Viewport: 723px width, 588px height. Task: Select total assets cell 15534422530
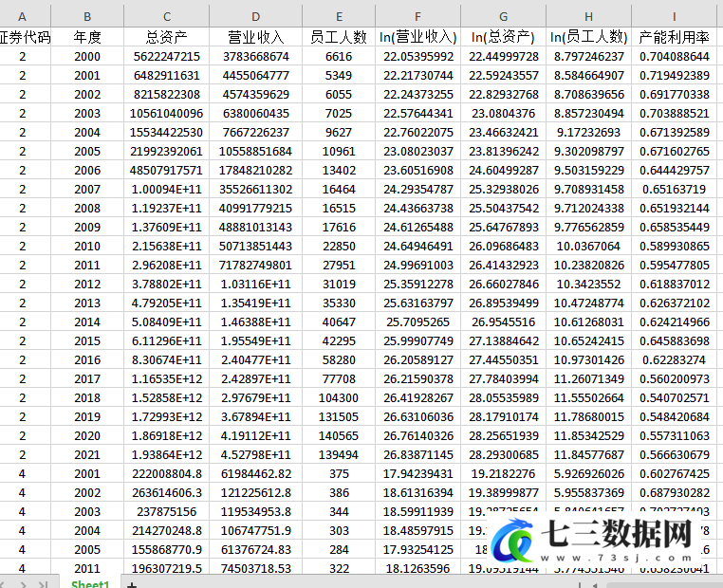click(x=166, y=132)
